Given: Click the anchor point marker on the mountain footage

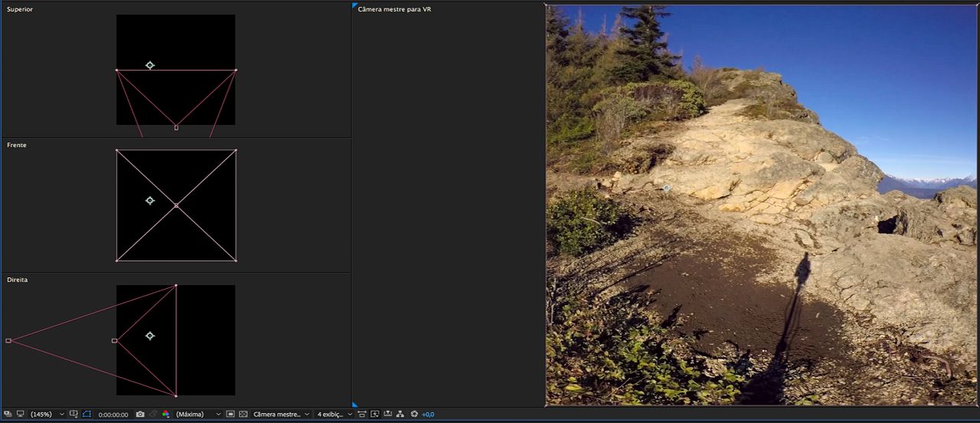Looking at the screenshot, I should [667, 188].
